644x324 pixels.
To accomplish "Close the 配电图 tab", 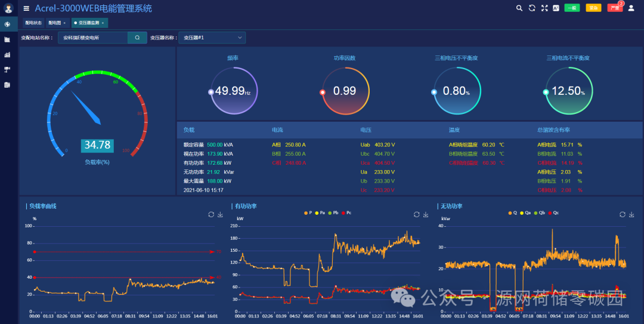I will pos(64,23).
